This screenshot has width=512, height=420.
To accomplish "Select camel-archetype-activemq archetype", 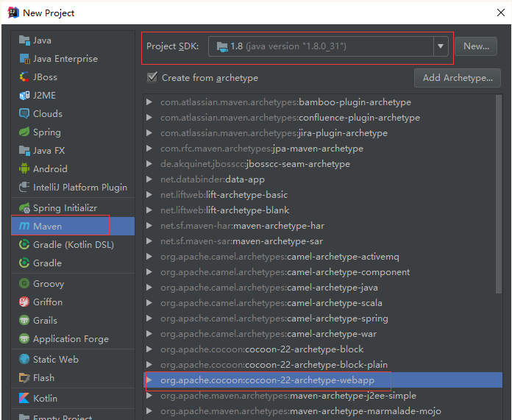I will point(280,257).
